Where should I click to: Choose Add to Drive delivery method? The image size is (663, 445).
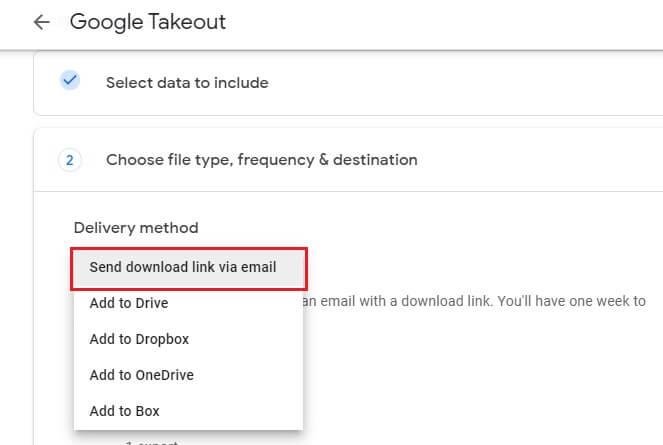(189, 303)
